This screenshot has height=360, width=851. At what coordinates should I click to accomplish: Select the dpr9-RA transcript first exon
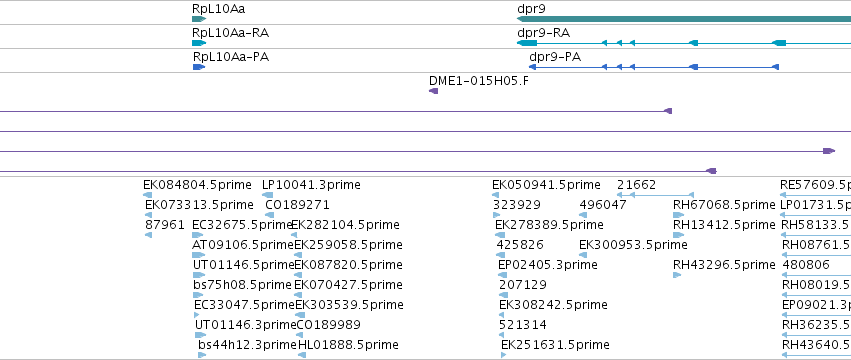point(527,43)
